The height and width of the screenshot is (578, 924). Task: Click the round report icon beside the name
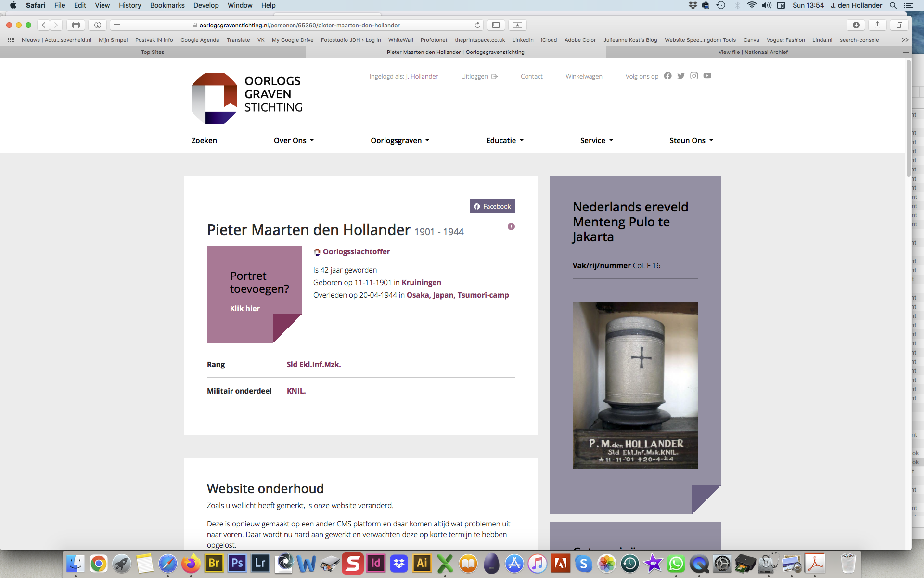[511, 226]
